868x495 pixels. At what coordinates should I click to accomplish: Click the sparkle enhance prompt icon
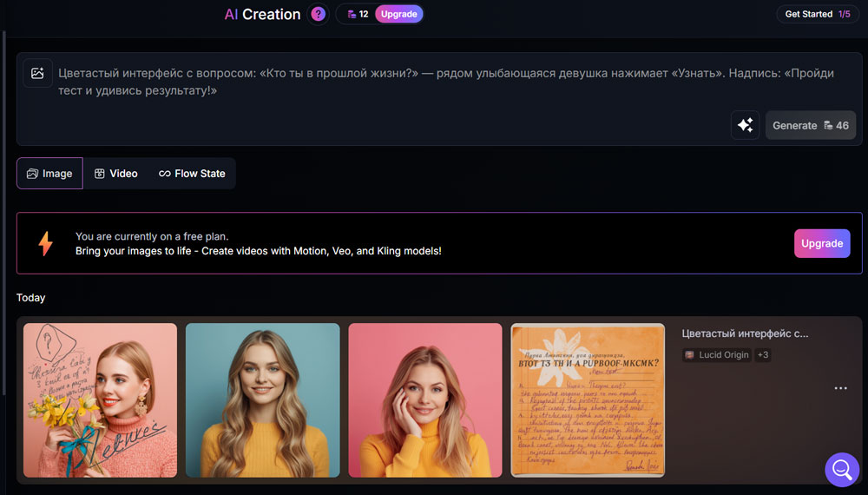tap(745, 125)
